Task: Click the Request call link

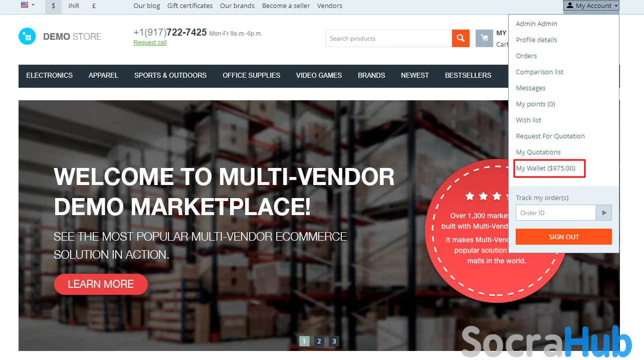Action: pyautogui.click(x=150, y=43)
